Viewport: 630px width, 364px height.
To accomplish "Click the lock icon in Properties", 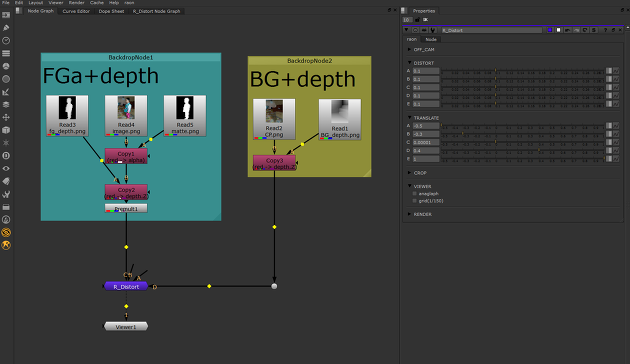I will click(x=417, y=20).
